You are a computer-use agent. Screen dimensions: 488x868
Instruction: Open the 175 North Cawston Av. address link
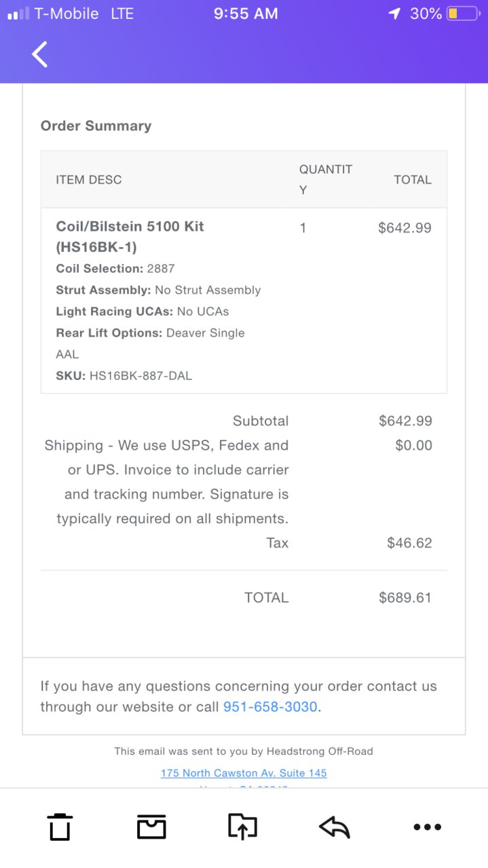(x=244, y=773)
